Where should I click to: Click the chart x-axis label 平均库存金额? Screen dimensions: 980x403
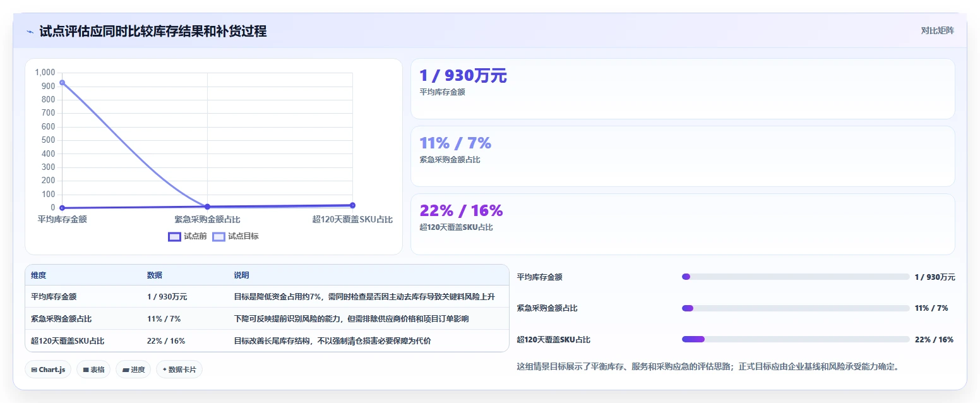(62, 219)
